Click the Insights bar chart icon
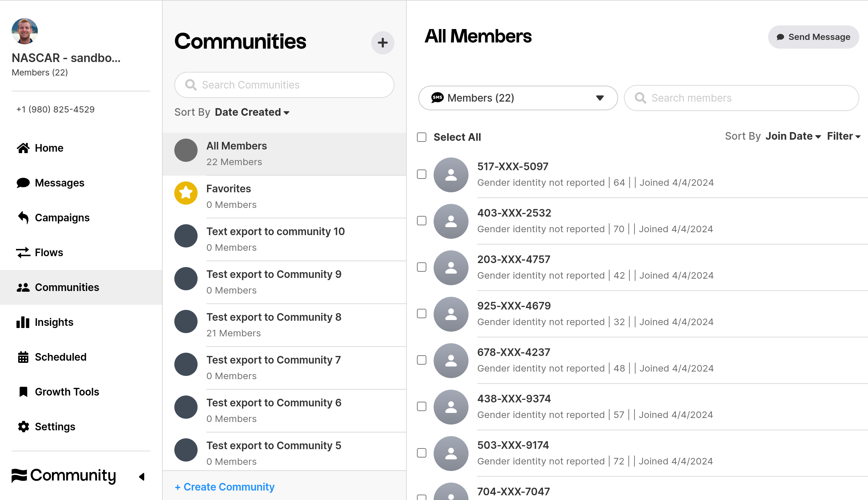The width and height of the screenshot is (868, 500). [x=23, y=322]
